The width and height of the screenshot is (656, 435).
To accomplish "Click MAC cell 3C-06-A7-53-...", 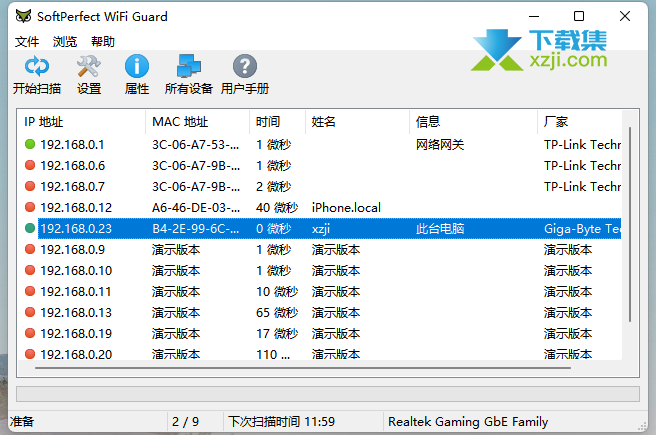I will tap(196, 145).
